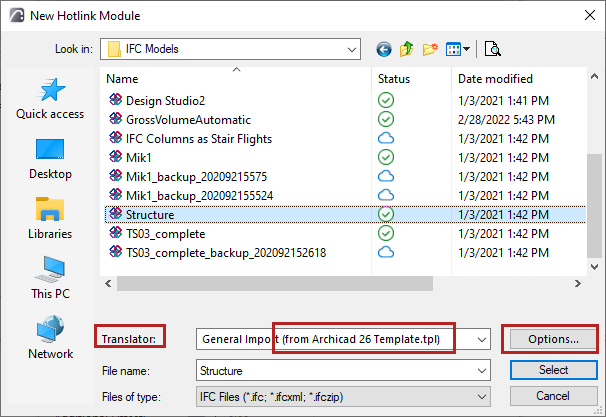Open the Network location
606x417 pixels.
point(50,338)
